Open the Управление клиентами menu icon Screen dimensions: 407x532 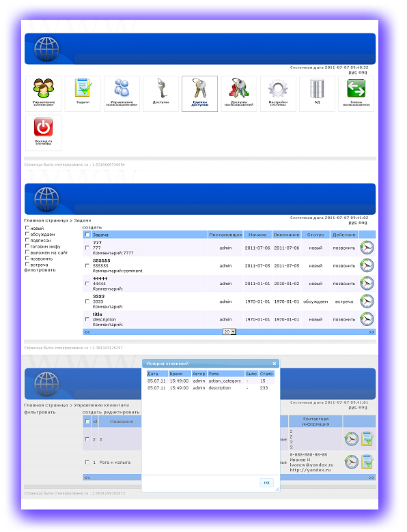click(x=44, y=93)
